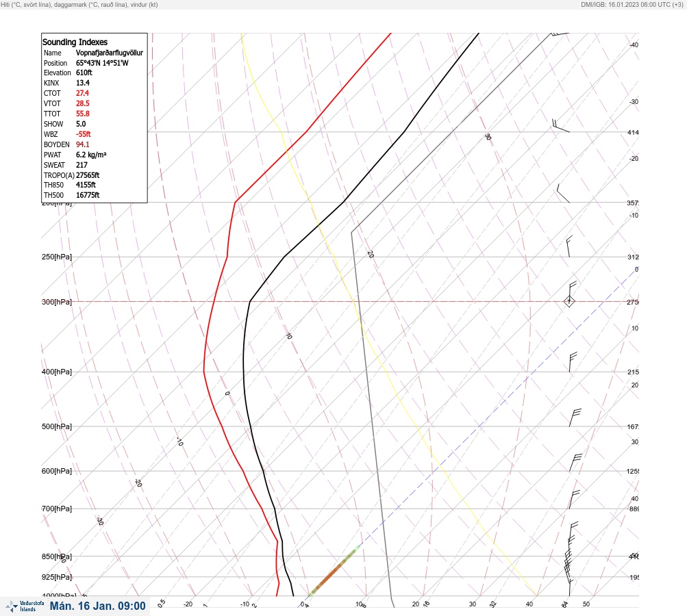Viewport: 687px width, 616px height.
Task: Click the red VTOT value 28.5
Action: tap(83, 103)
